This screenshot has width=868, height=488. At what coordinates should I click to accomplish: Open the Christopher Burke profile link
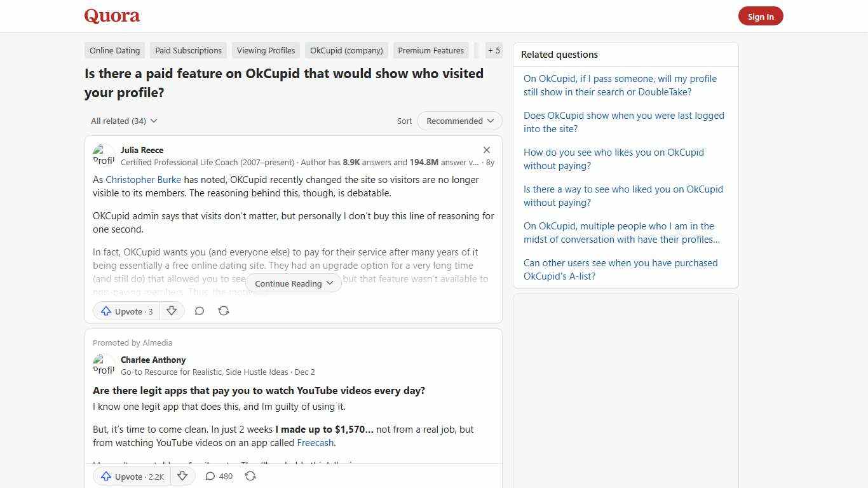click(143, 179)
